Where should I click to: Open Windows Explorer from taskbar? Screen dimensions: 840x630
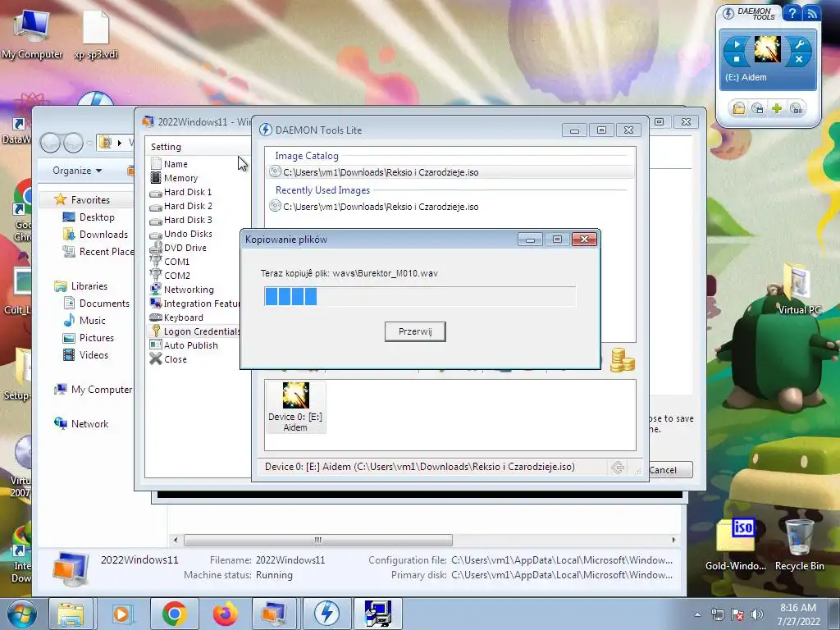point(71,614)
